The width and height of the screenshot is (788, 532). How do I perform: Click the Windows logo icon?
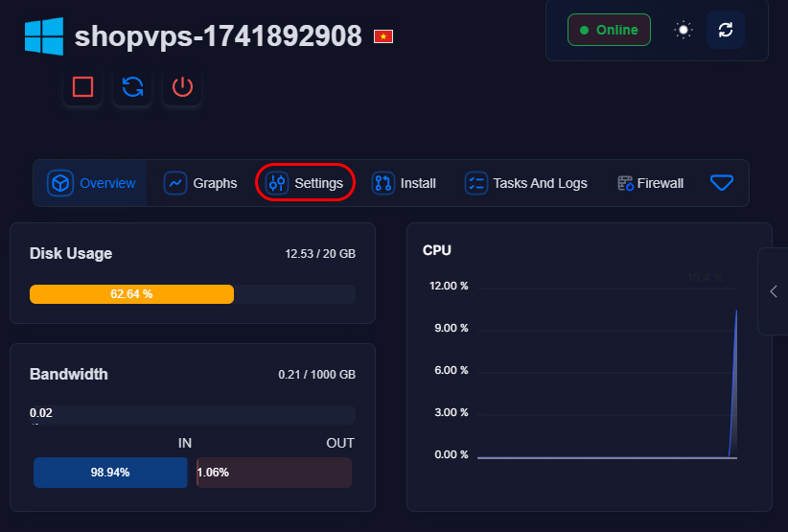(x=44, y=36)
